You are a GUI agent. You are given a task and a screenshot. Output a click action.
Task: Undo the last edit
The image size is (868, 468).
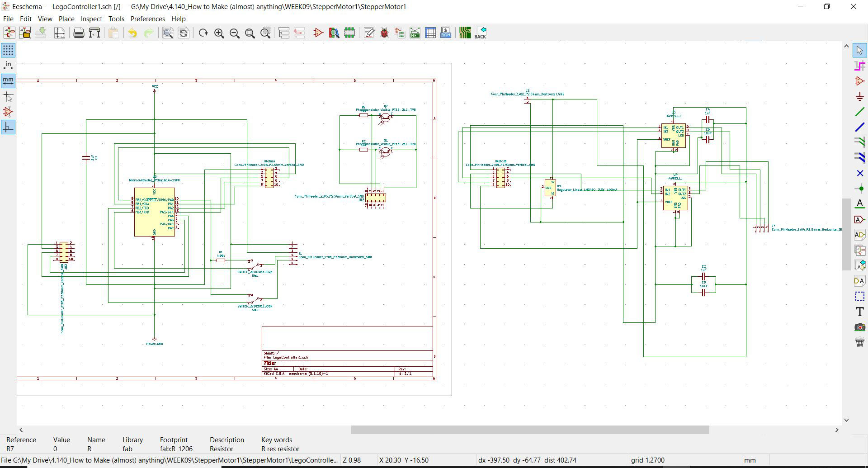point(132,33)
